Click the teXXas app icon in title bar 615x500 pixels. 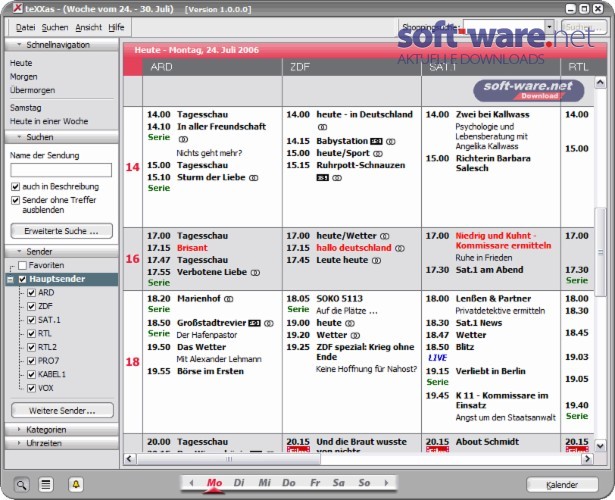(x=17, y=8)
